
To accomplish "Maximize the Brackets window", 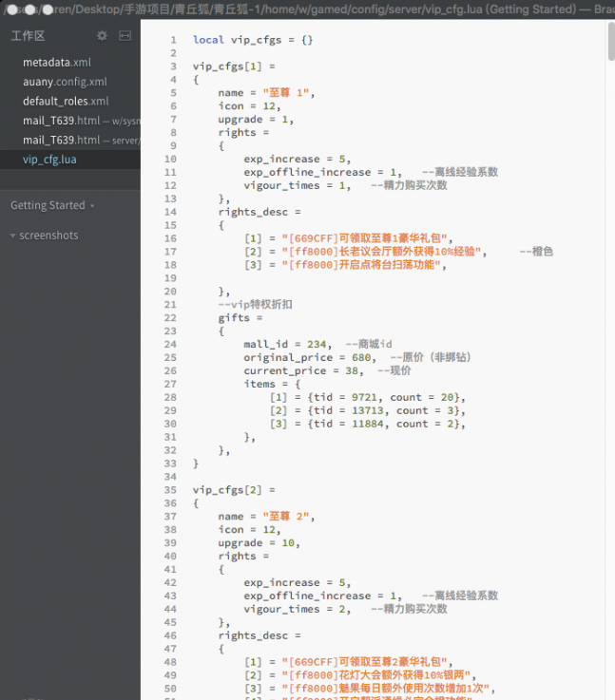I will pos(46,9).
